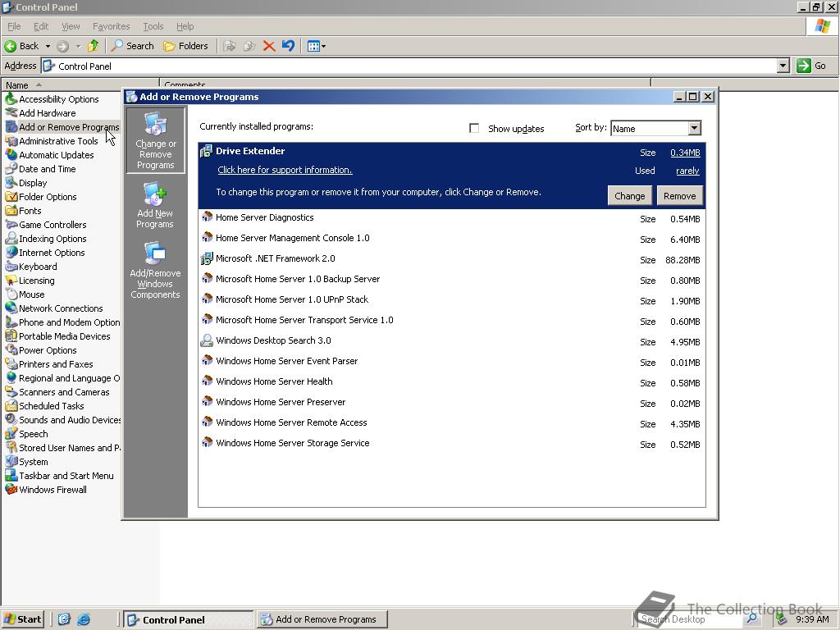Click the Undo toolbar icon
This screenshot has width=840, height=630.
[x=288, y=46]
